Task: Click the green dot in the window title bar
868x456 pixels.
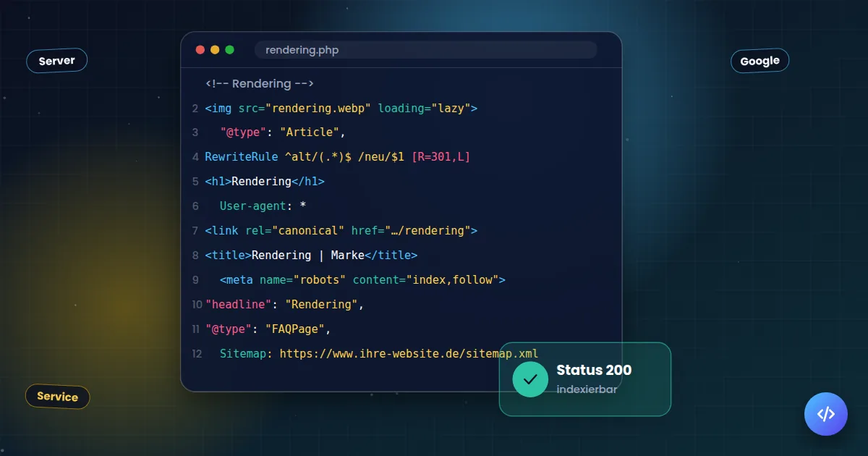Action: coord(230,50)
